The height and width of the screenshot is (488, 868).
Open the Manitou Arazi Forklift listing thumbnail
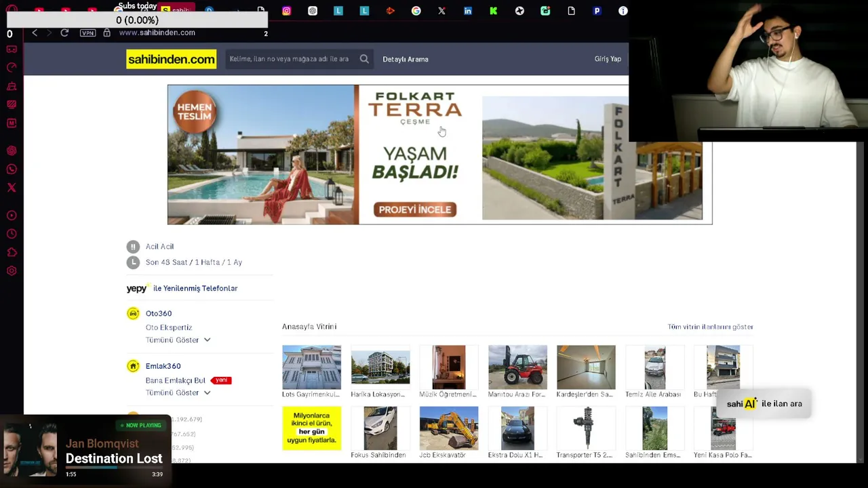(x=517, y=367)
